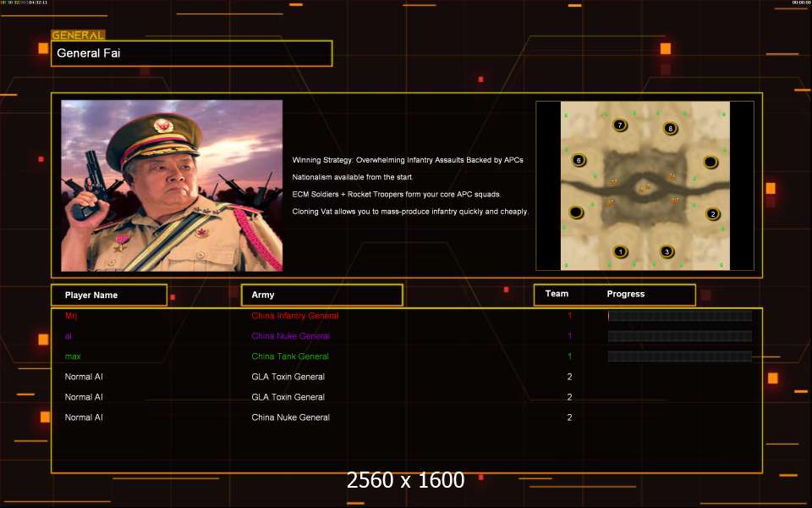Viewport: 812px width, 508px height.
Task: Click the Progress column header
Action: tap(626, 294)
